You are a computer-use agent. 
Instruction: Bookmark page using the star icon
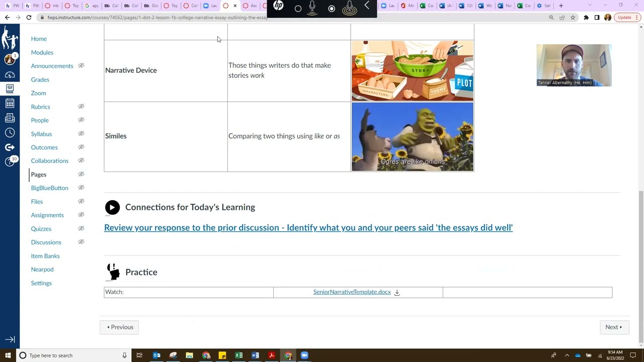tap(573, 18)
